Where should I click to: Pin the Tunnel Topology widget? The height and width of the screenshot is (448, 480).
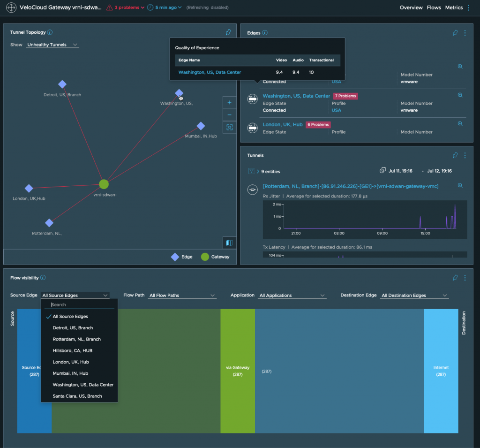tap(228, 32)
